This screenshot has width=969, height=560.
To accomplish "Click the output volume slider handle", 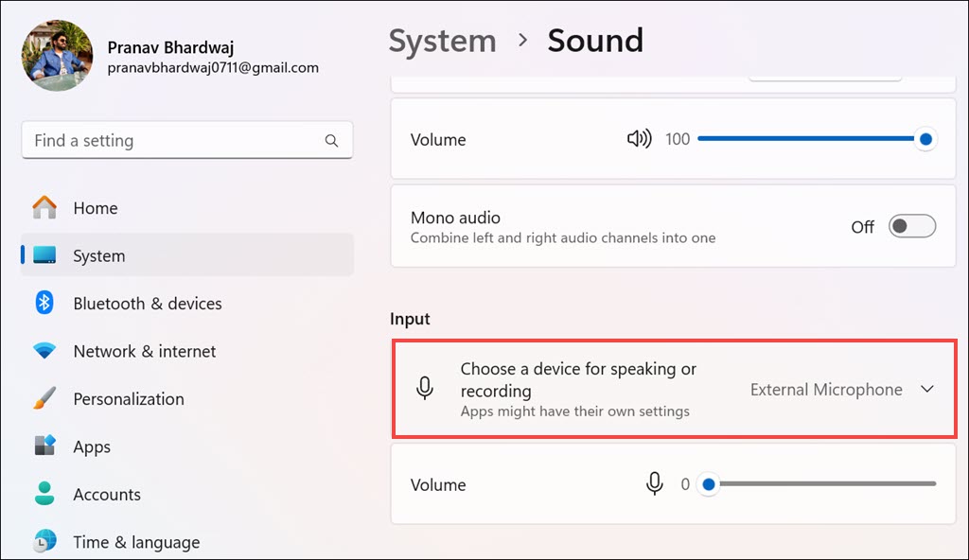I will pos(926,139).
